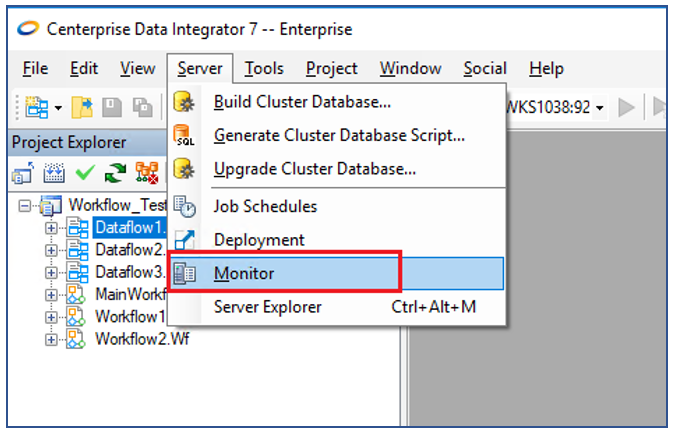676x437 pixels.
Task: Click the Dataflow2 file icon
Action: click(78, 250)
